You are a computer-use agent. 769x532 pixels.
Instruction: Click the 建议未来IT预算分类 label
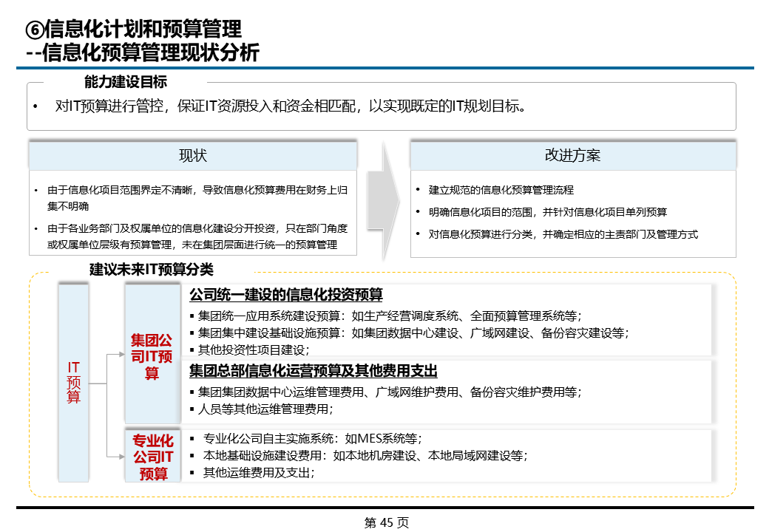[x=151, y=270]
